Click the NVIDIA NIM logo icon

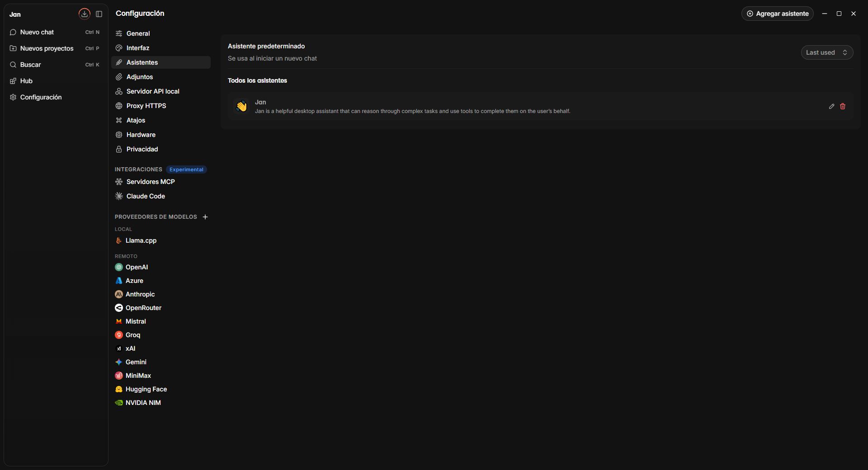pos(119,403)
